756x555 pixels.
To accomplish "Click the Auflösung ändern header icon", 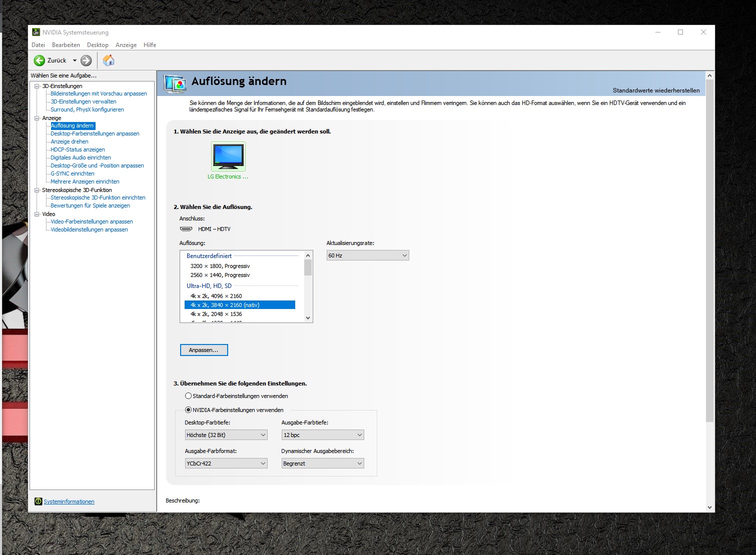I will click(175, 84).
